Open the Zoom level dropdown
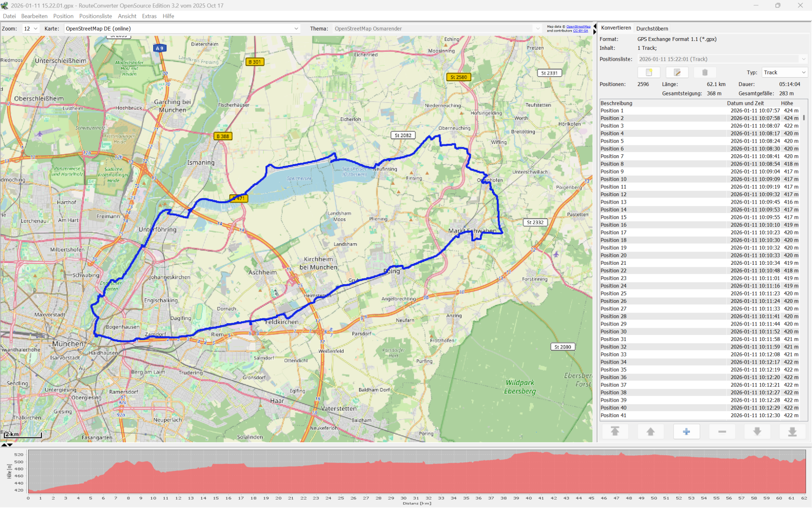Image resolution: width=812 pixels, height=508 pixels. pyautogui.click(x=31, y=29)
